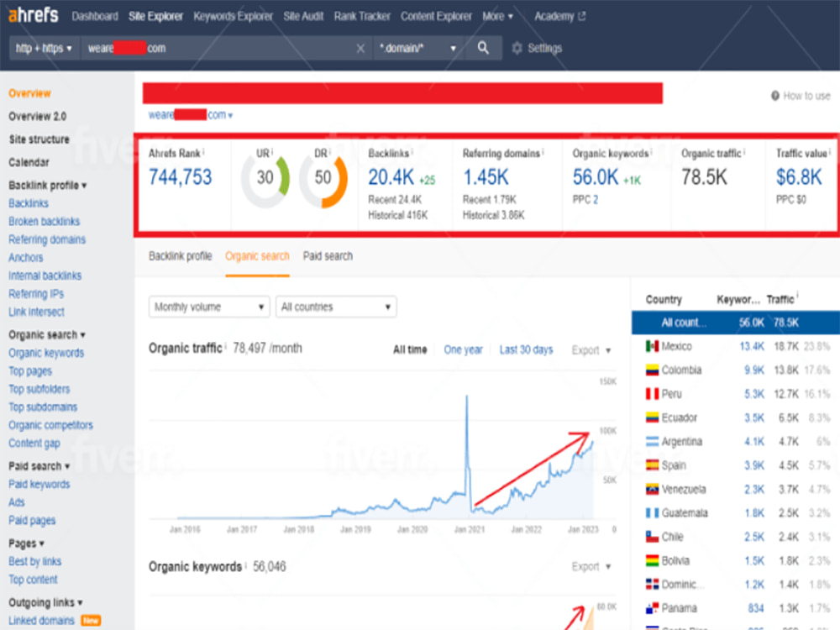Click the Referring domains 1.45K value
Image resolution: width=840 pixels, height=630 pixels.
click(486, 177)
